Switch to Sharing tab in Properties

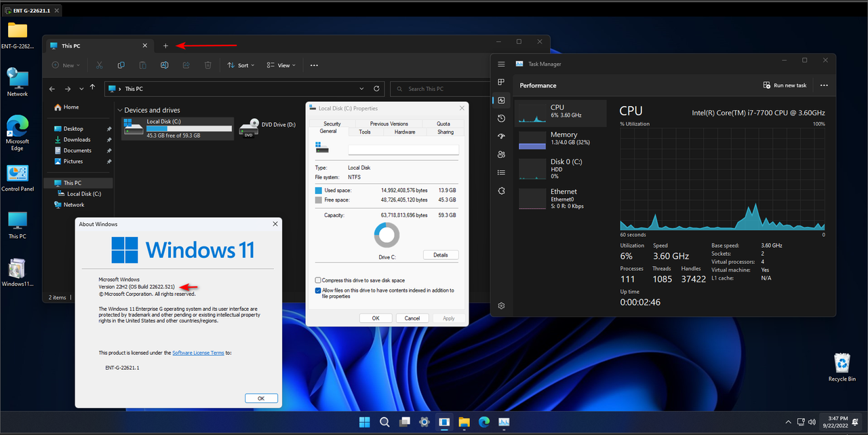tap(446, 132)
